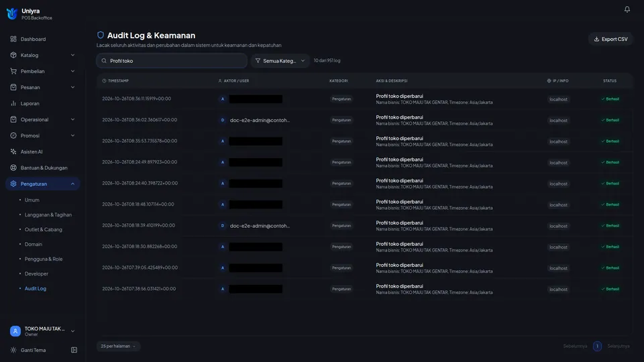Open the Domain submenu item

34,244
